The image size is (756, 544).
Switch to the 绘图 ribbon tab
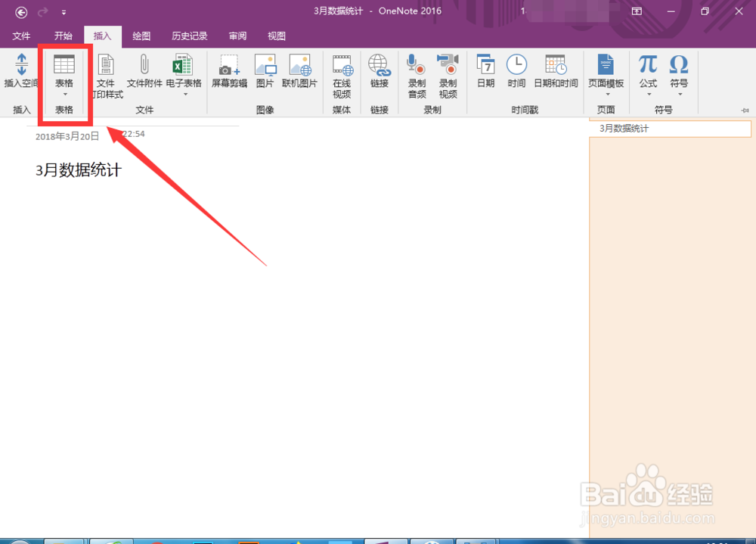pyautogui.click(x=141, y=36)
